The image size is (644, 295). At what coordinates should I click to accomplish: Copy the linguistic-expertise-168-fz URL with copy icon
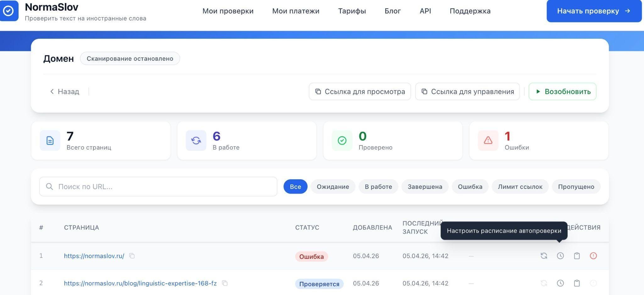click(225, 283)
